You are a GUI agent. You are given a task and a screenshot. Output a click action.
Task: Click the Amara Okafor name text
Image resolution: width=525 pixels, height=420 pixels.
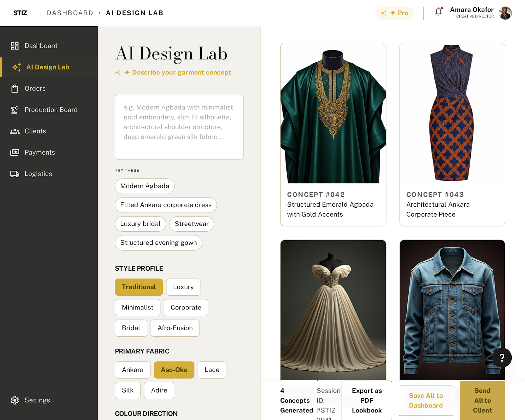tap(472, 10)
